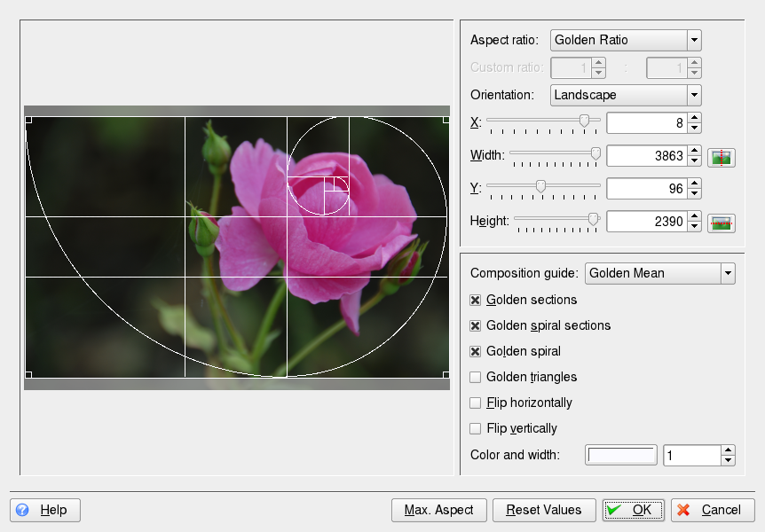Expand the Composition guide dropdown
The image size is (765, 532).
pos(659,273)
